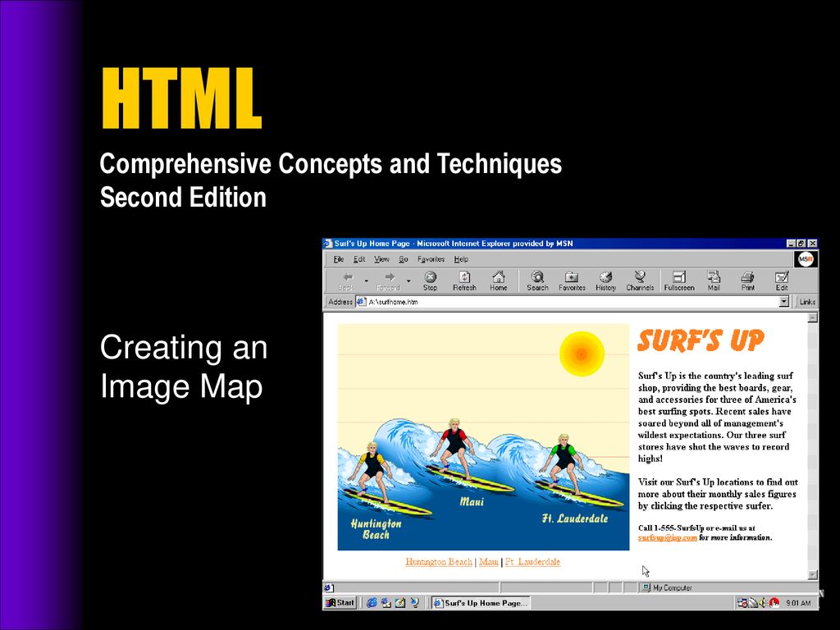Click the Links toolbar label
Viewport: 840px width, 630px height.
point(807,302)
